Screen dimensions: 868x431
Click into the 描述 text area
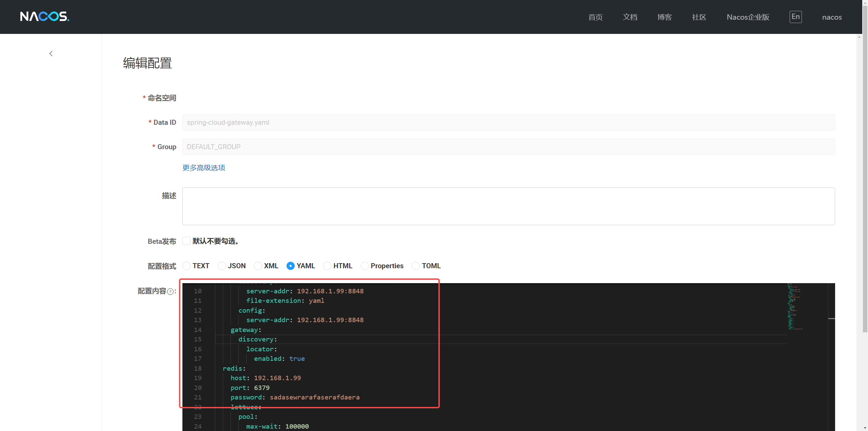508,206
